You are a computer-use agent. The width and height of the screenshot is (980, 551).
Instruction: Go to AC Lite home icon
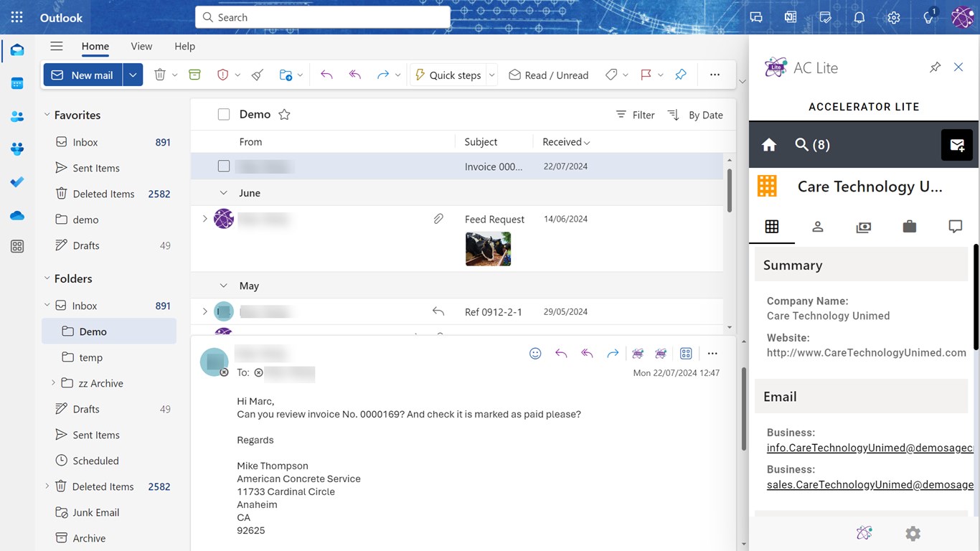(769, 145)
